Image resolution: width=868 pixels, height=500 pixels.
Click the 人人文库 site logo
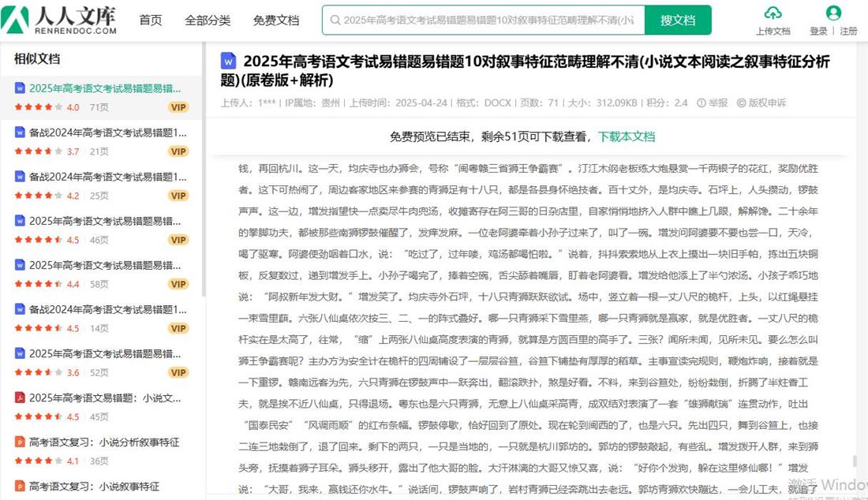(58, 20)
